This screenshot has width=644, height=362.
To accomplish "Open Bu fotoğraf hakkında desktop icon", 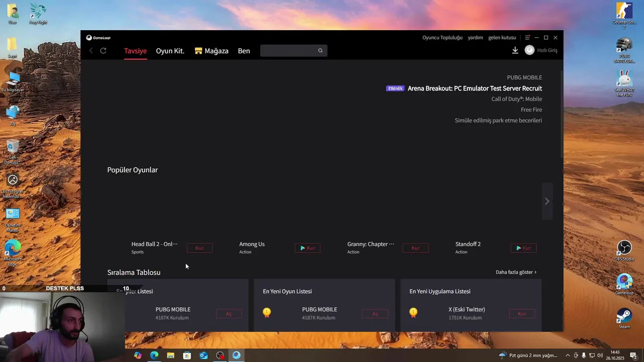I will point(13,186).
